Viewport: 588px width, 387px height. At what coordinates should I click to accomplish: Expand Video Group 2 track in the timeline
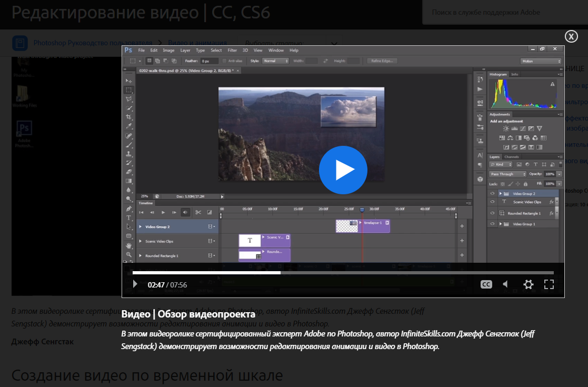(140, 226)
